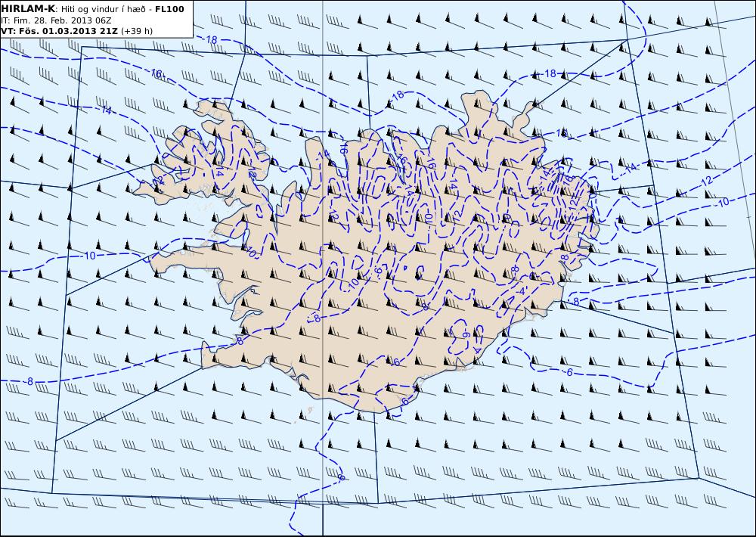Click the -8 contour label at the southwest map edge

coord(29,382)
